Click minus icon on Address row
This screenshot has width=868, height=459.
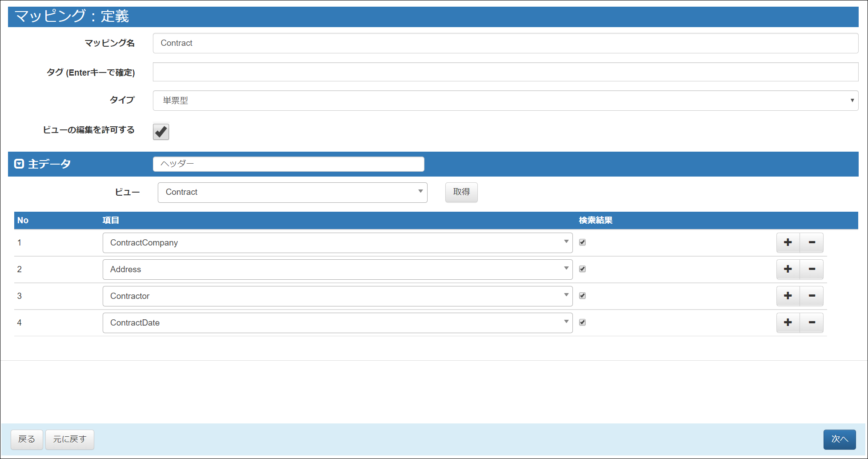(812, 269)
